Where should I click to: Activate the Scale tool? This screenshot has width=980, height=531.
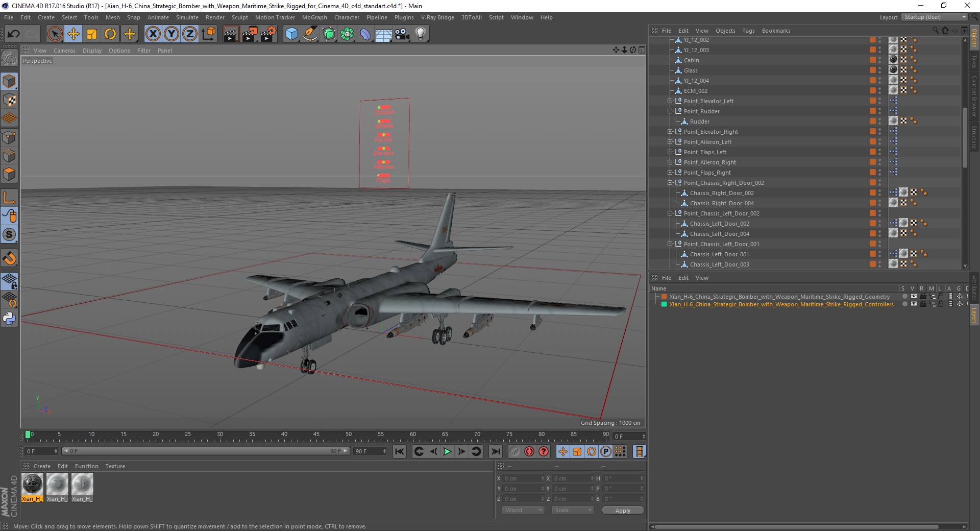[x=92, y=34]
